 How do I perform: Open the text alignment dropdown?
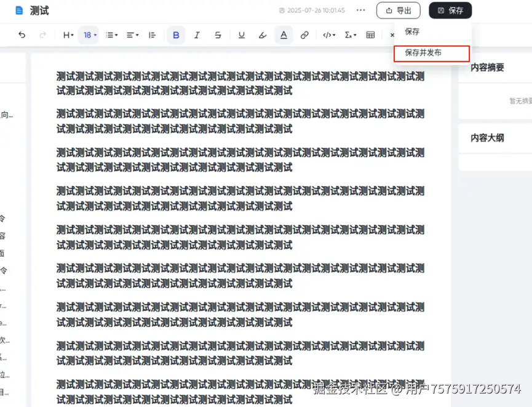(132, 35)
